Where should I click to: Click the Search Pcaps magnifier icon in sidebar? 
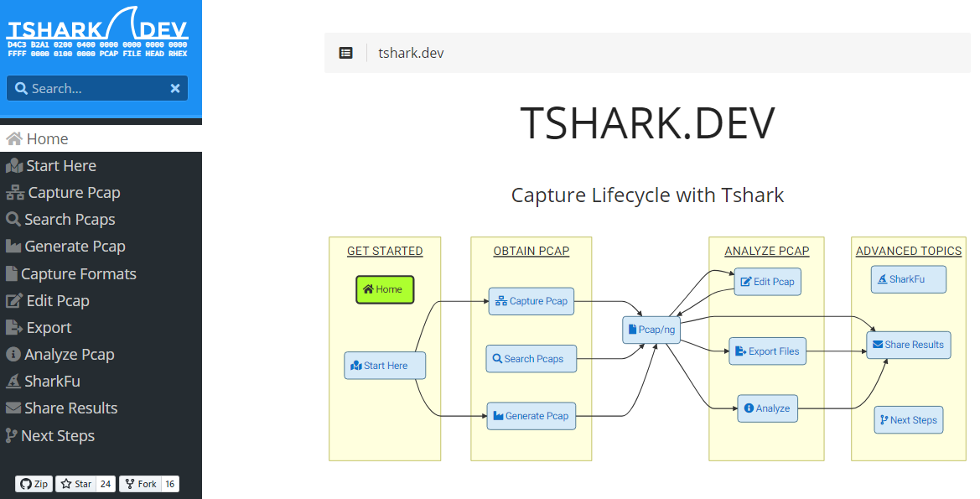[13, 220]
